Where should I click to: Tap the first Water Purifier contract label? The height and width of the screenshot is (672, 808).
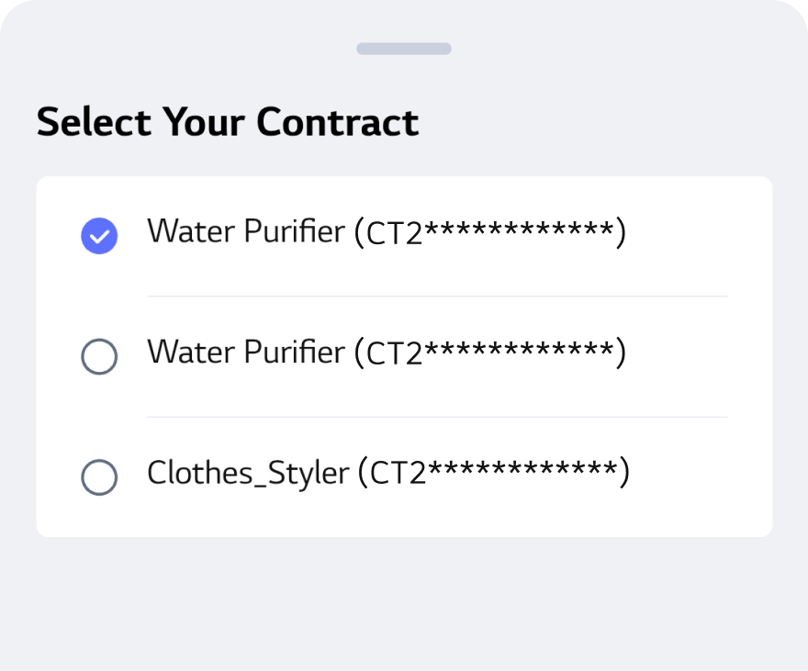pyautogui.click(x=246, y=232)
